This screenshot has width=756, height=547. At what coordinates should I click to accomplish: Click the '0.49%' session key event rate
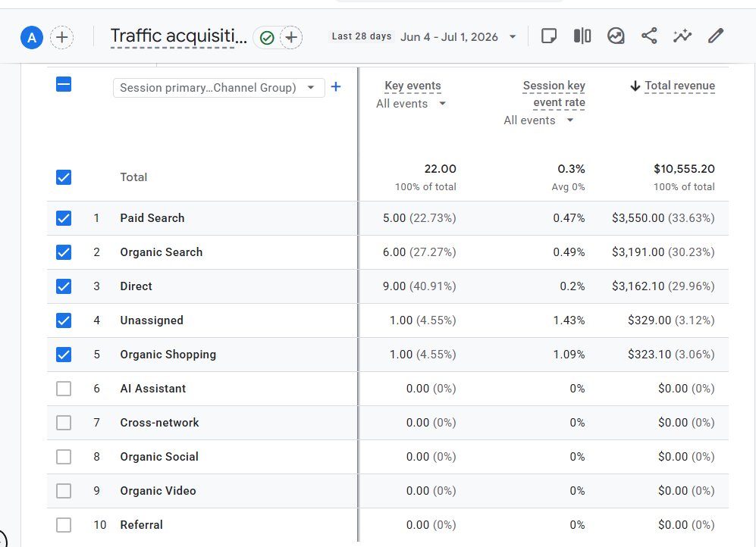click(569, 252)
